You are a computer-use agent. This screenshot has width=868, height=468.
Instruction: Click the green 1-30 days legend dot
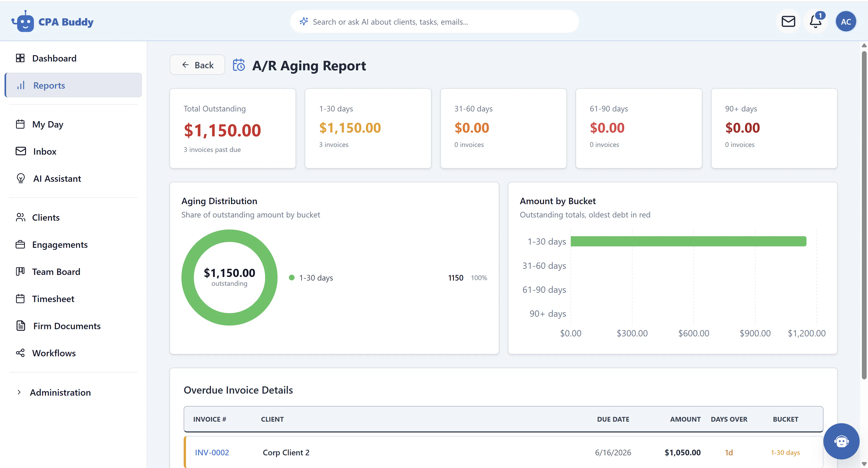292,277
